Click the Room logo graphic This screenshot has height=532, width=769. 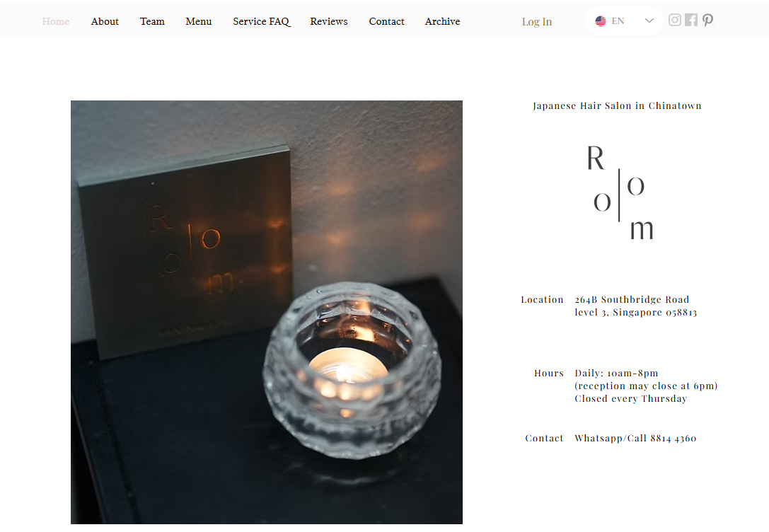pos(620,192)
